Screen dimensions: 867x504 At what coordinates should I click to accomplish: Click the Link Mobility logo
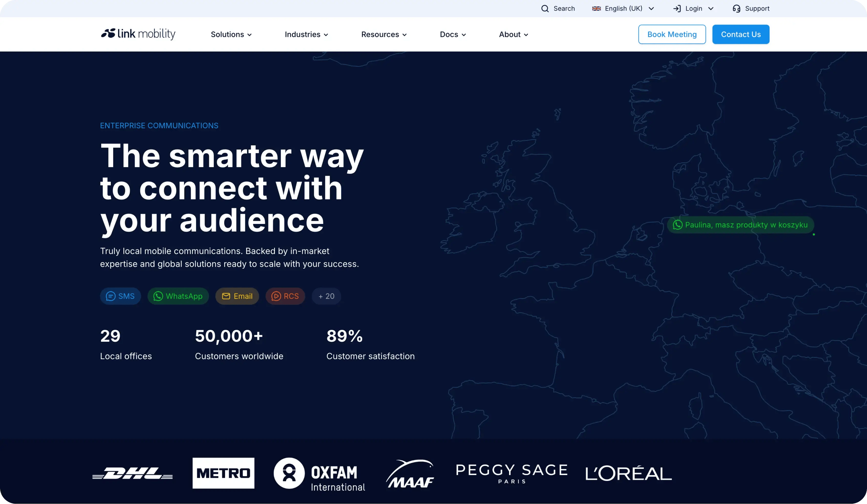click(x=138, y=34)
